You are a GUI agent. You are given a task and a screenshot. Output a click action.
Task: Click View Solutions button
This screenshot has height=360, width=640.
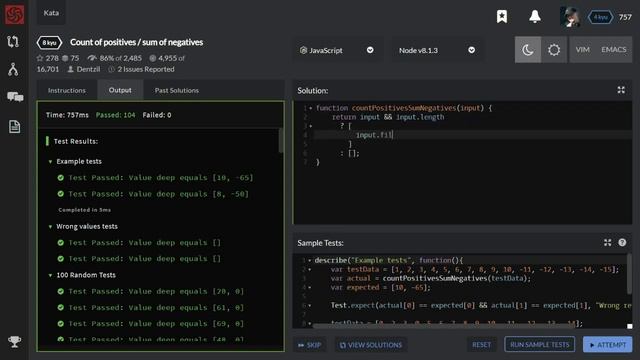tap(371, 345)
